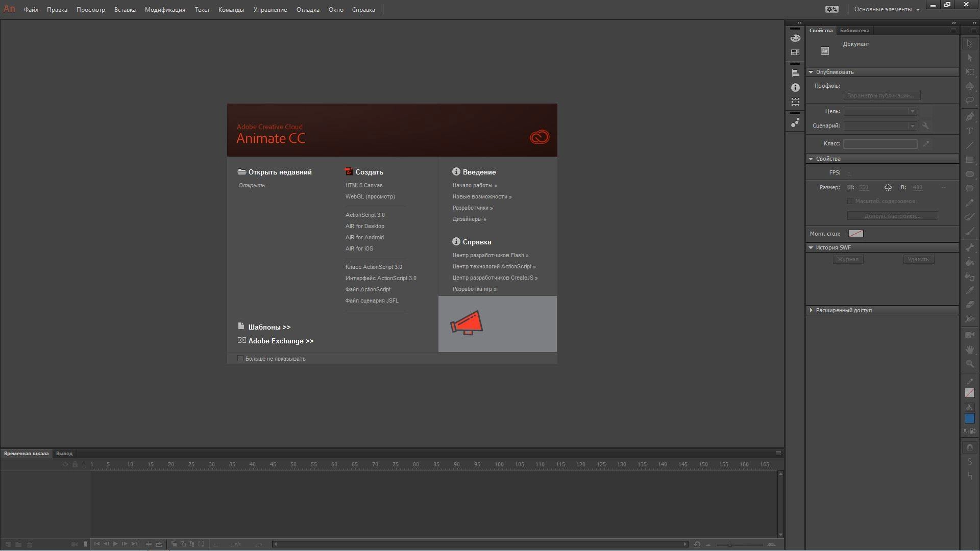The height and width of the screenshot is (551, 980).
Task: Toggle the width-height link constraint icon
Action: tap(888, 187)
